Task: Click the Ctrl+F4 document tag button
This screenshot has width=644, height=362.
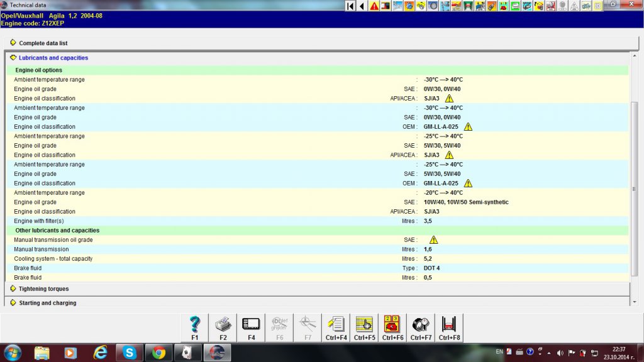Action: [x=336, y=327]
